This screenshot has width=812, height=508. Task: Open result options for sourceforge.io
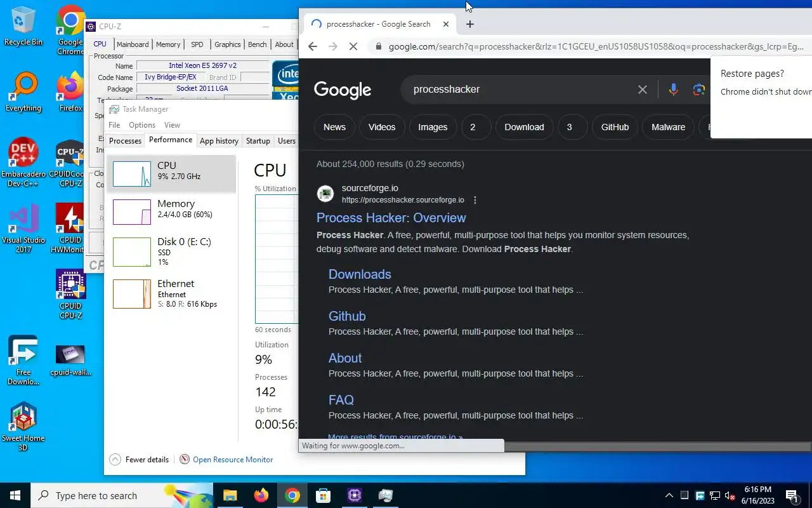click(x=475, y=200)
